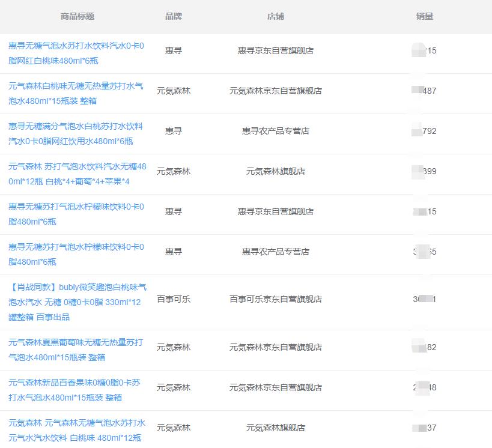Open the 惠寻无糖气泡水白桃味 product link
Image resolution: width=492 pixels, height=448 pixels.
point(77,52)
